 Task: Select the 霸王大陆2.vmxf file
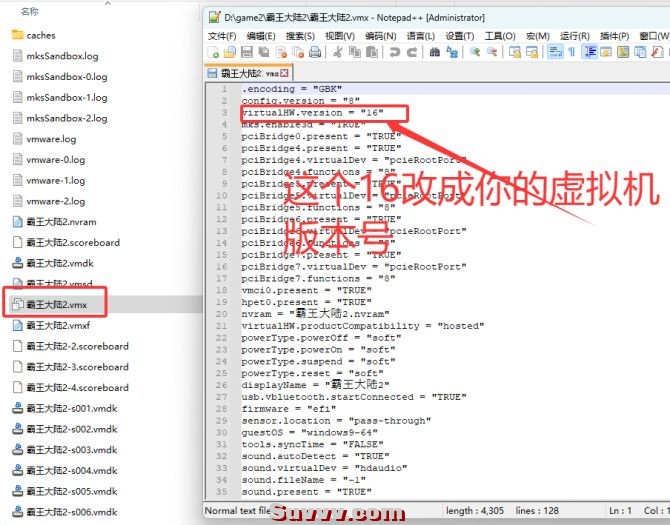point(51,325)
